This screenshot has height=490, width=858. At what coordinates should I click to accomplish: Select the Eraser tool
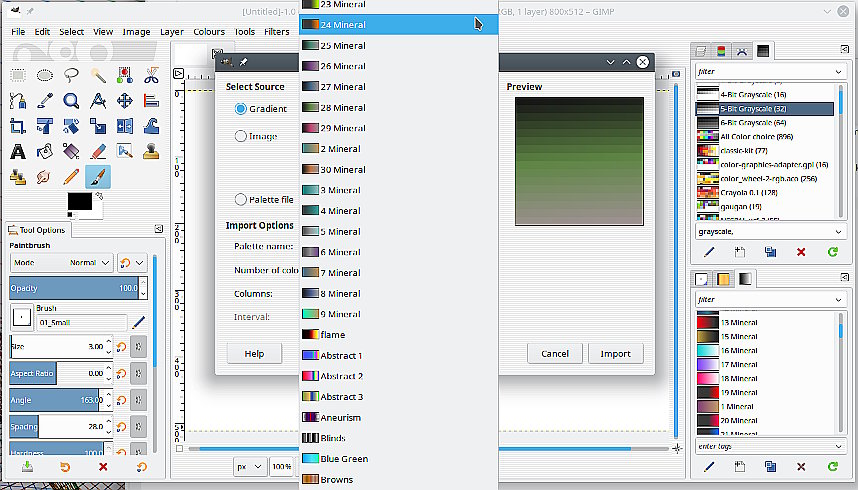(x=98, y=151)
